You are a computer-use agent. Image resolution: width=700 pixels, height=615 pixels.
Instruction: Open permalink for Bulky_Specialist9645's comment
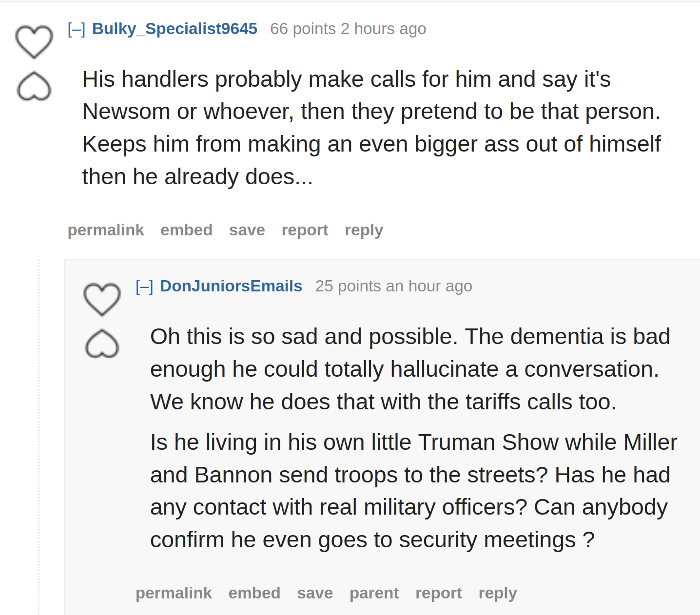tap(106, 230)
